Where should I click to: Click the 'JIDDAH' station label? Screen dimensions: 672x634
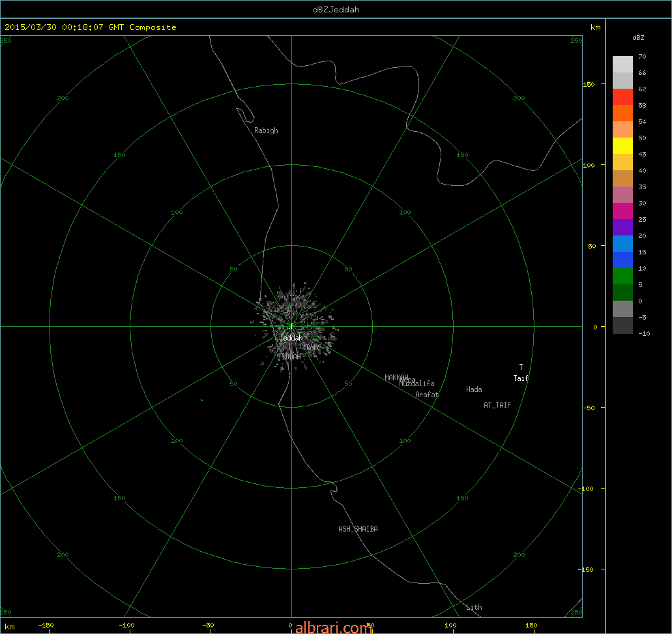(289, 357)
